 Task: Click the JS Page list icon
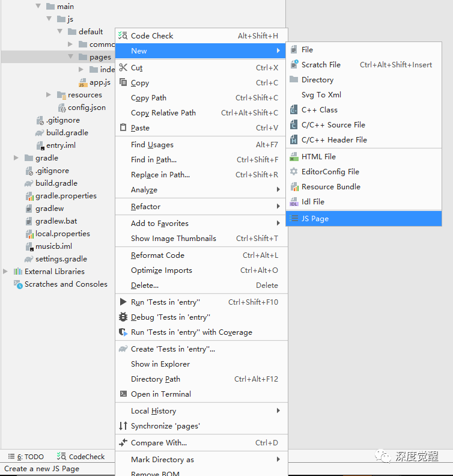pos(294,218)
